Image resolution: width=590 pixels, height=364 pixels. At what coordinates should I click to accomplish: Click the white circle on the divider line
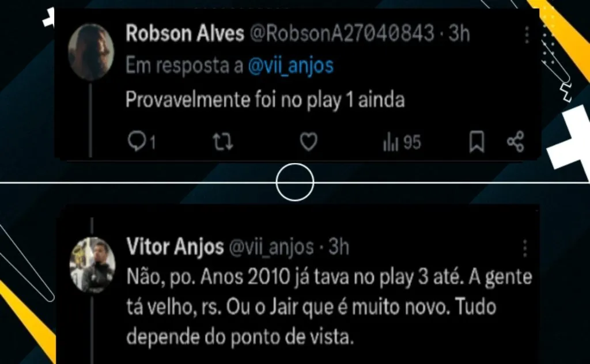click(295, 183)
